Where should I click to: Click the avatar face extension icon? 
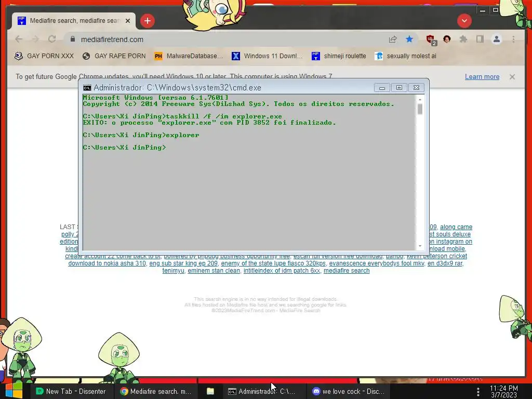[447, 39]
